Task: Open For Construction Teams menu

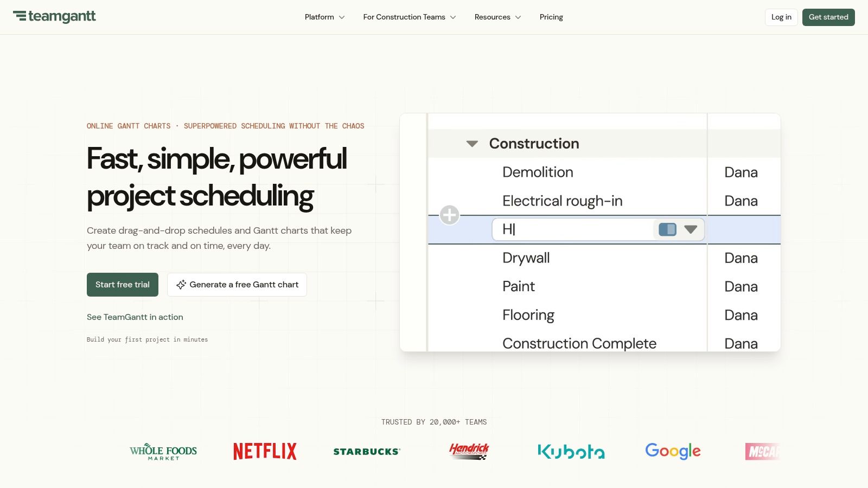Action: point(410,17)
